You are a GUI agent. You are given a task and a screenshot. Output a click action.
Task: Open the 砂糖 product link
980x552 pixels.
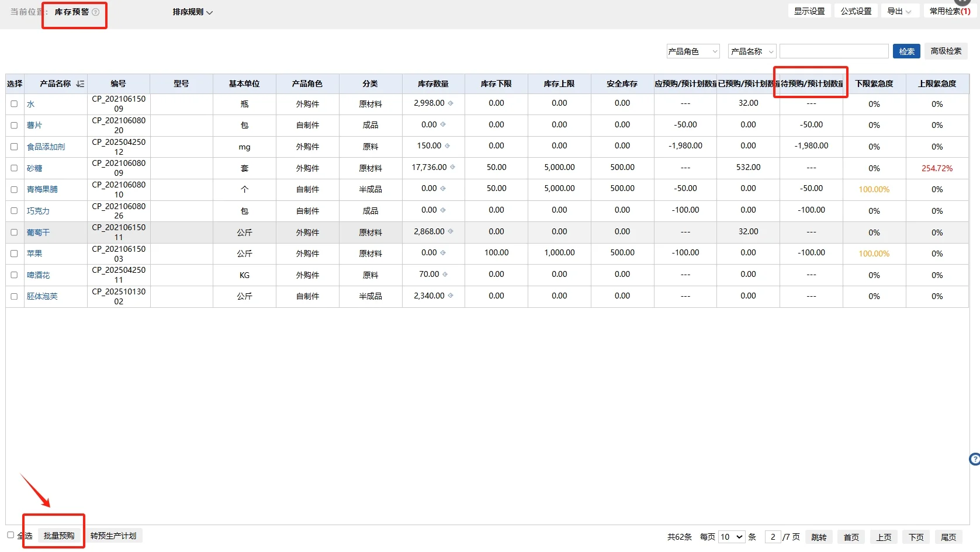34,168
